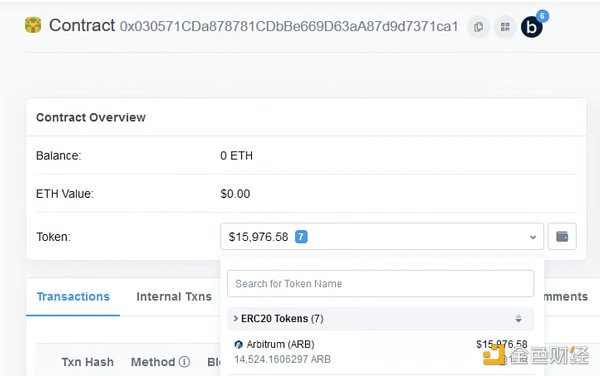The image size is (600, 376).
Task: Click the Method info circle icon
Action: coord(184,361)
